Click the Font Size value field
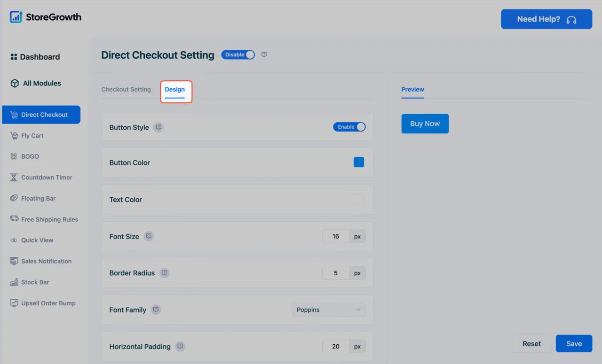602x364 pixels. [x=336, y=236]
